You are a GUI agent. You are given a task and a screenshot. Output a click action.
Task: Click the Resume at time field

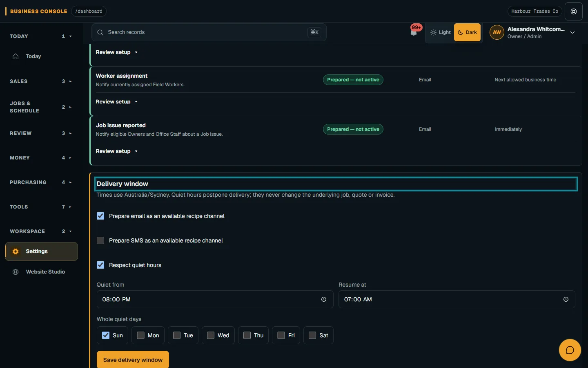point(457,299)
